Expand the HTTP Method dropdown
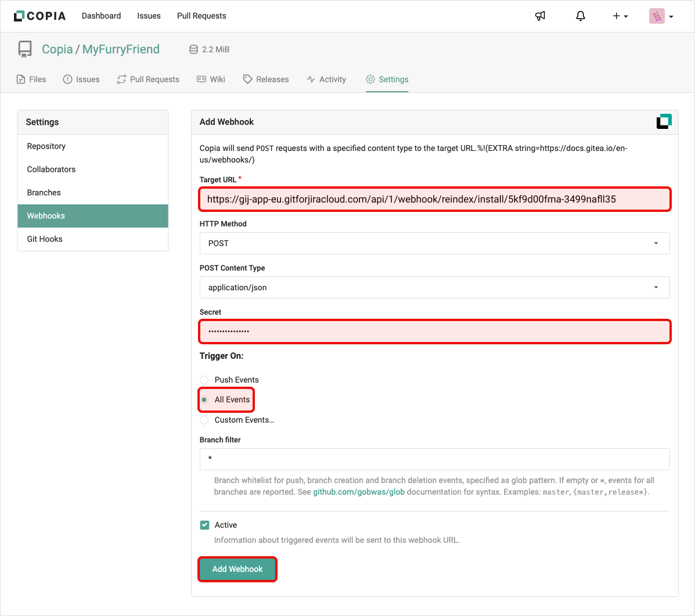This screenshot has height=616, width=695. point(434,243)
